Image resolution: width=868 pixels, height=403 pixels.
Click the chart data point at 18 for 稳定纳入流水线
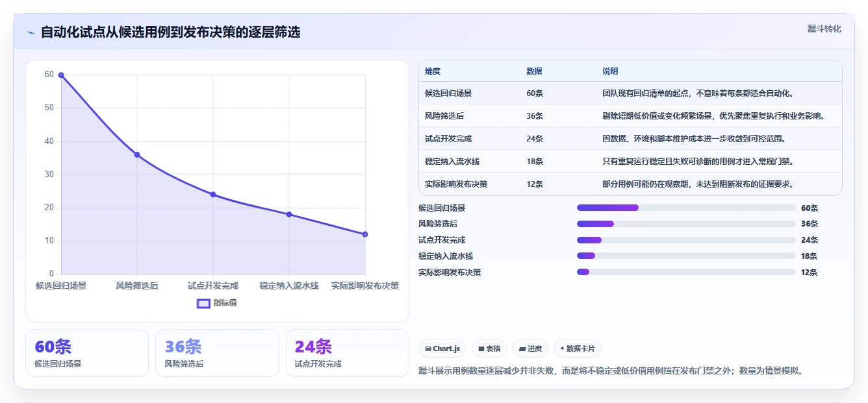point(289,214)
